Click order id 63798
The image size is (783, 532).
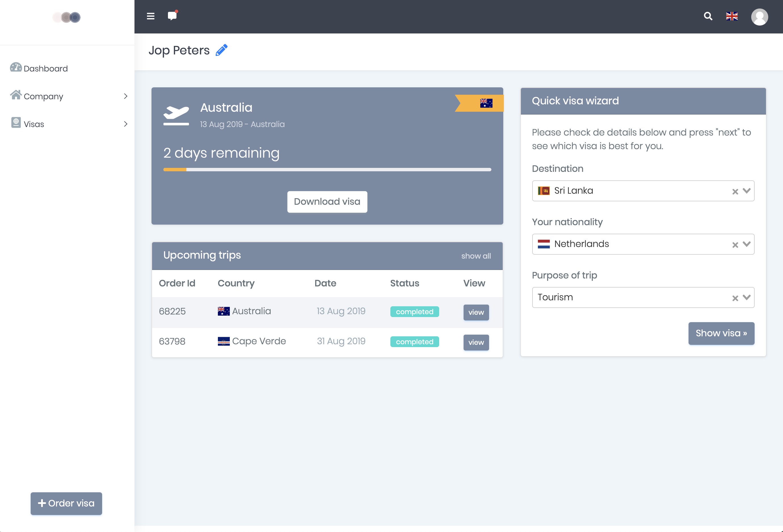172,341
